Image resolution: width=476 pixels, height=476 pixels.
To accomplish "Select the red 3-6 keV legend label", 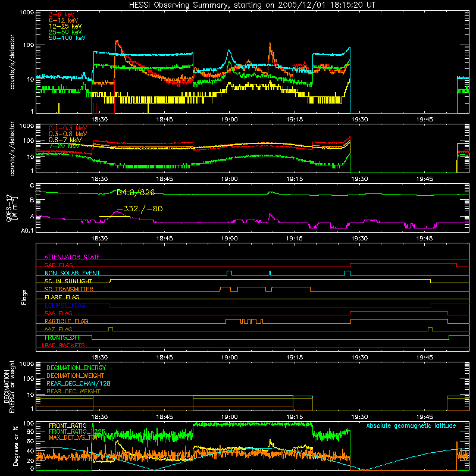I will click(x=62, y=14).
